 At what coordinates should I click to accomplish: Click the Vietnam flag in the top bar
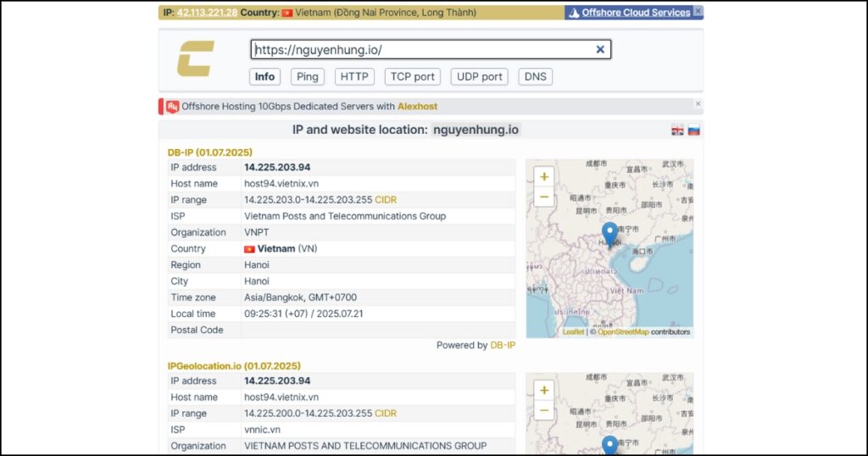pos(287,12)
